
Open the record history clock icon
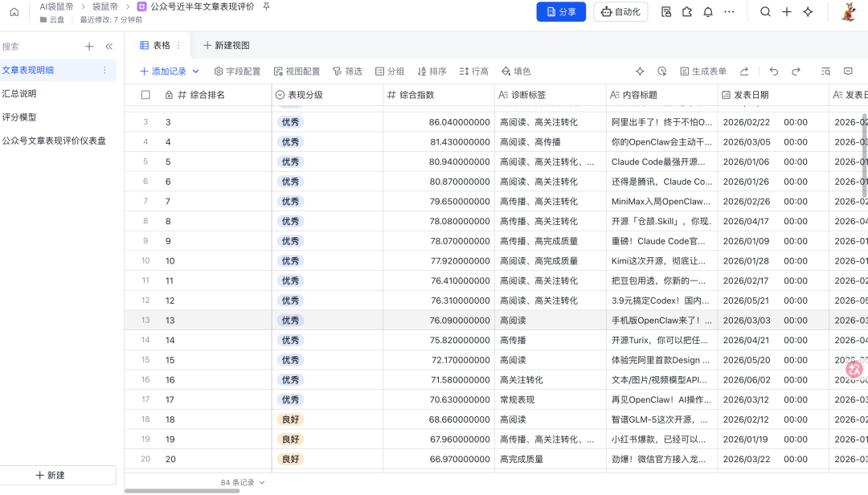tap(662, 72)
